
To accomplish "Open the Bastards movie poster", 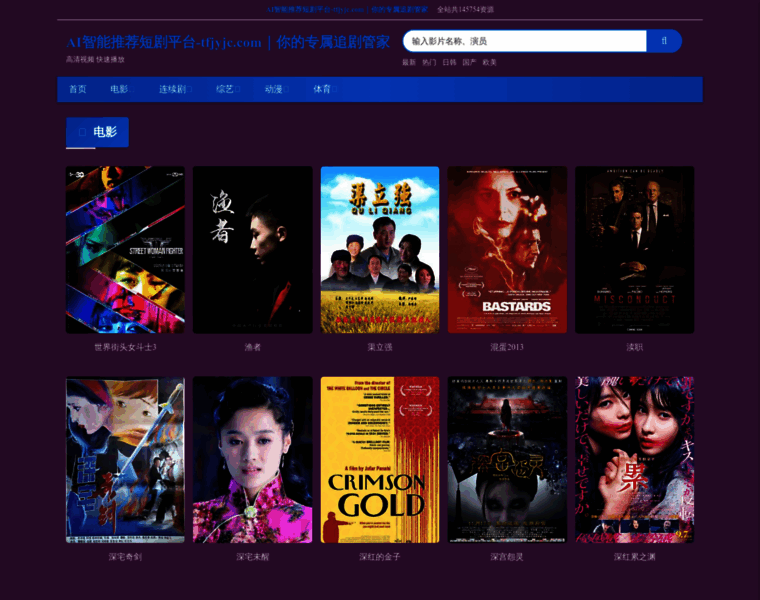I will click(507, 250).
